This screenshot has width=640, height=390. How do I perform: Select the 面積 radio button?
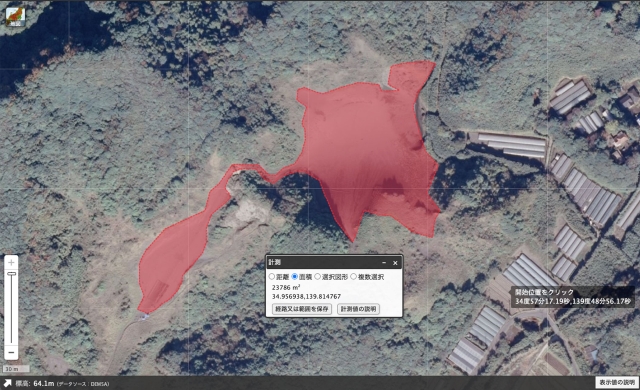pyautogui.click(x=294, y=277)
